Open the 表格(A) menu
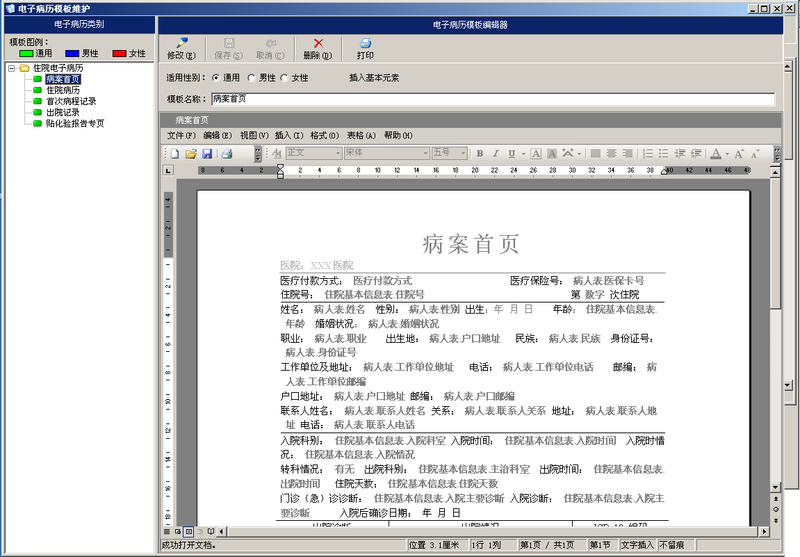 (361, 135)
